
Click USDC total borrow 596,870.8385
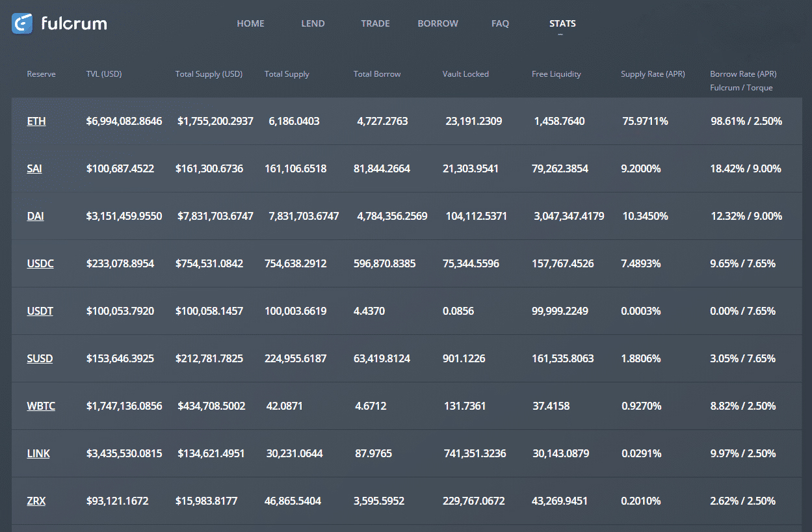click(x=385, y=263)
